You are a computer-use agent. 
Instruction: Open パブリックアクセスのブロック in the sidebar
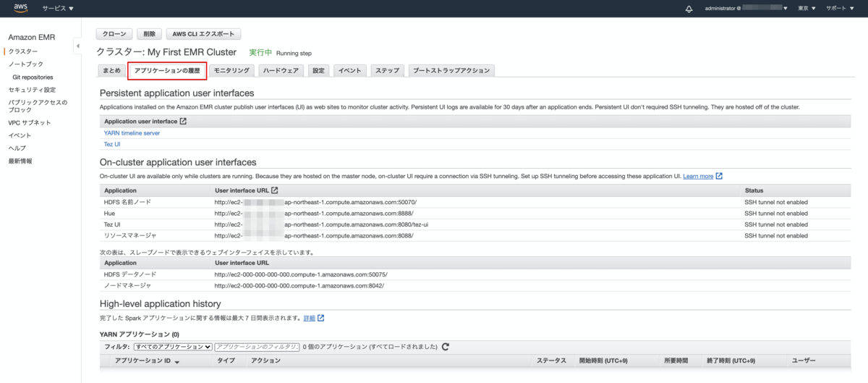(x=38, y=106)
